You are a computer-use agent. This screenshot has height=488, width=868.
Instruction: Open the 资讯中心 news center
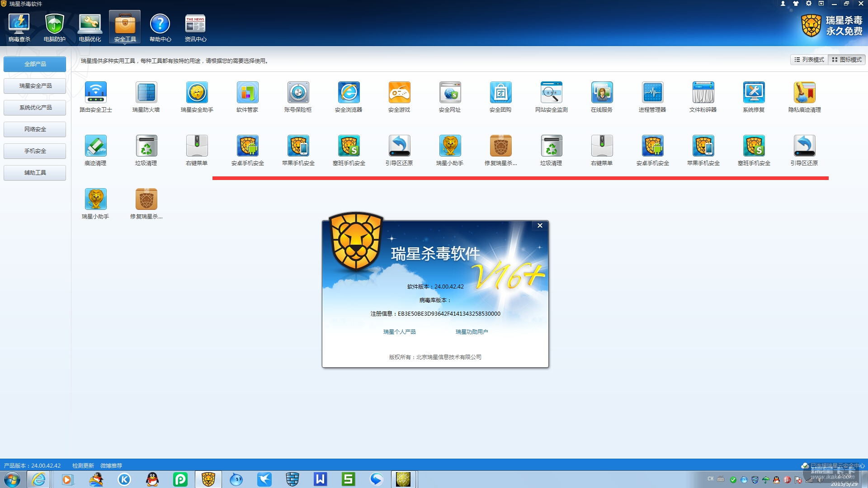click(195, 28)
